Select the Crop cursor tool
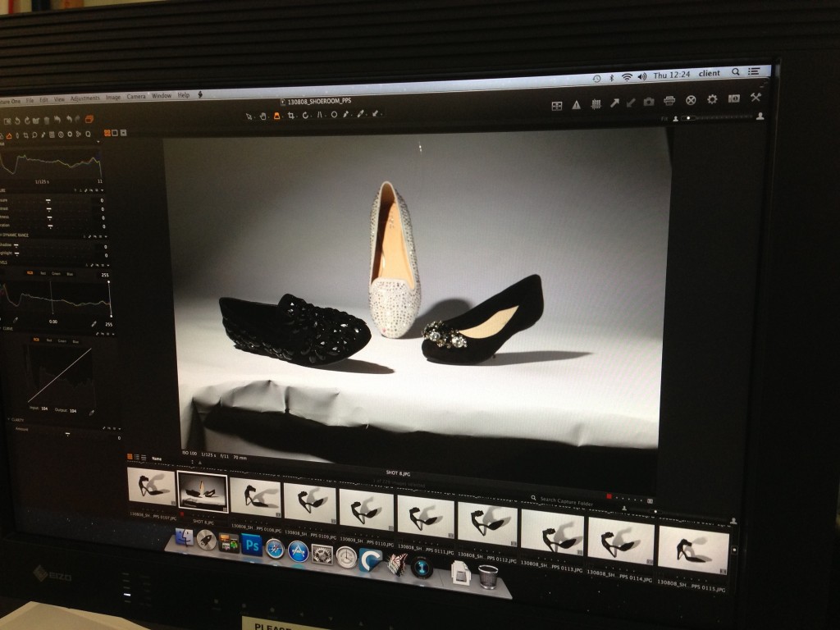Screen dimensions: 840x630 tap(291, 116)
